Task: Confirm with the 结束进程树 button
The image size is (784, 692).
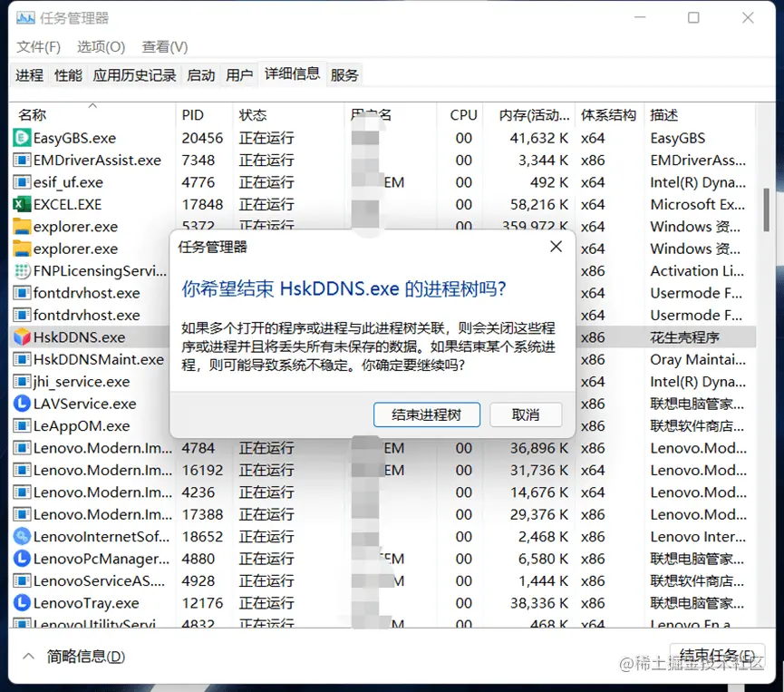Action: click(x=427, y=414)
